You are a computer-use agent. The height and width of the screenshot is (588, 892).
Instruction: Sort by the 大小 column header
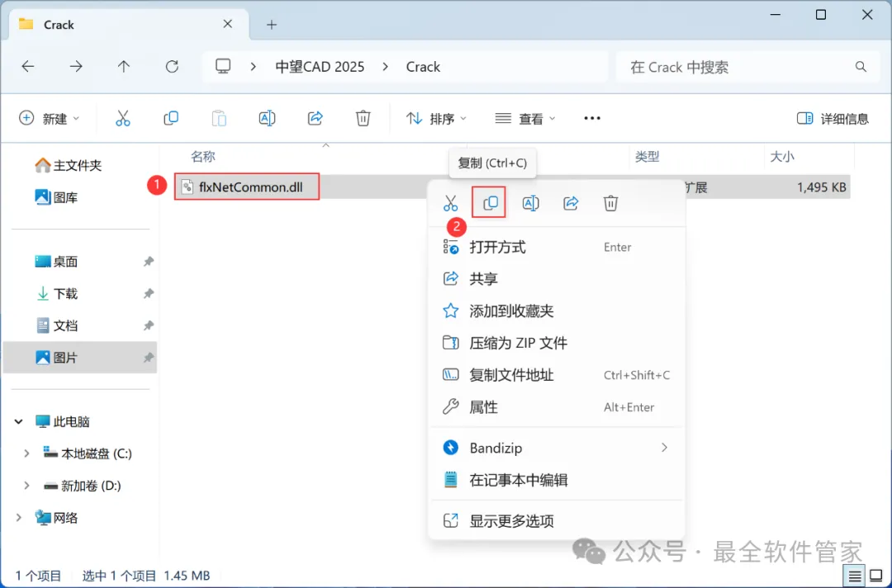point(781,156)
